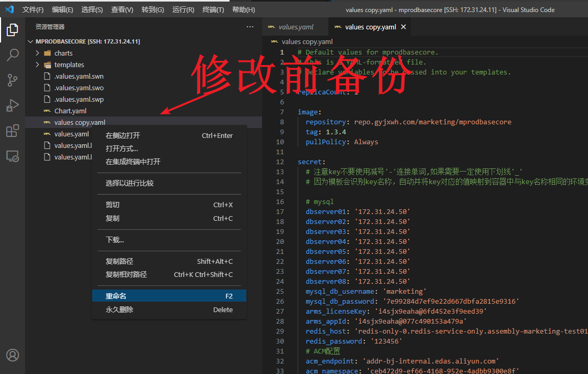Click the charts folder icon
This screenshot has height=374, width=588.
click(47, 53)
